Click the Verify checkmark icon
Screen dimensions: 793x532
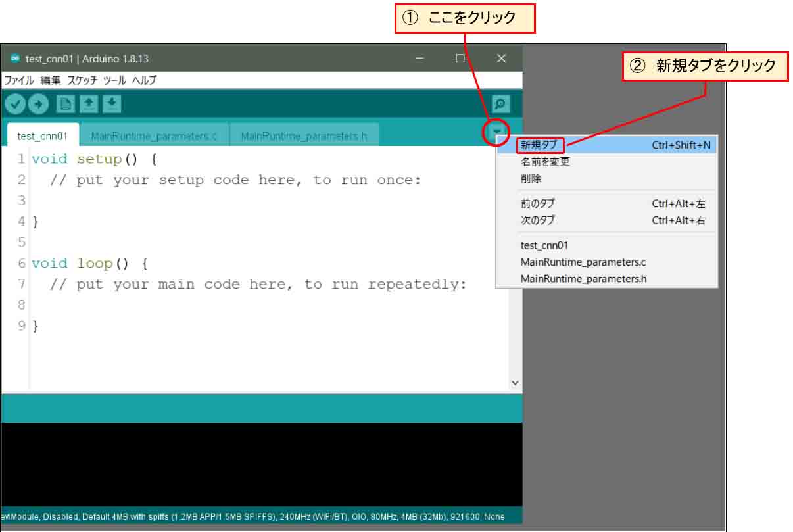pyautogui.click(x=16, y=104)
